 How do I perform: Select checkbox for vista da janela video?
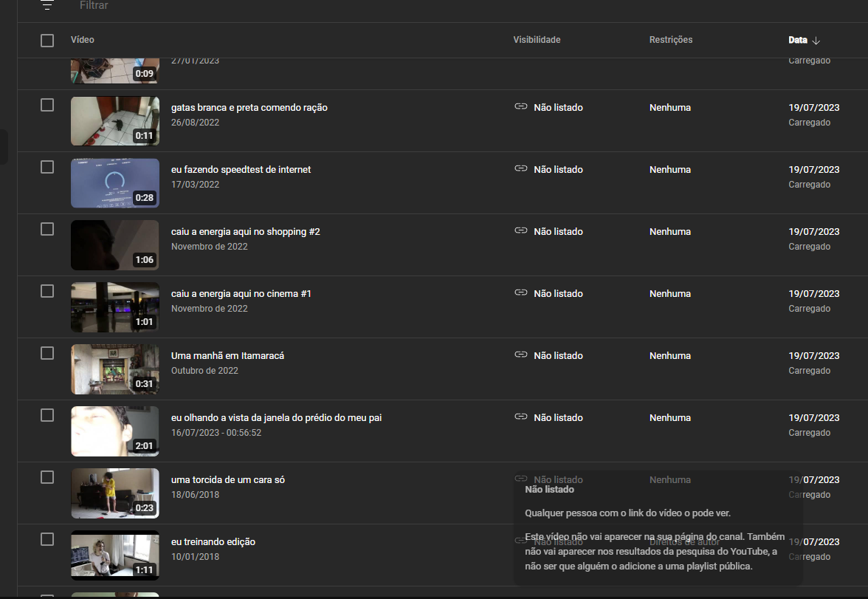47,416
